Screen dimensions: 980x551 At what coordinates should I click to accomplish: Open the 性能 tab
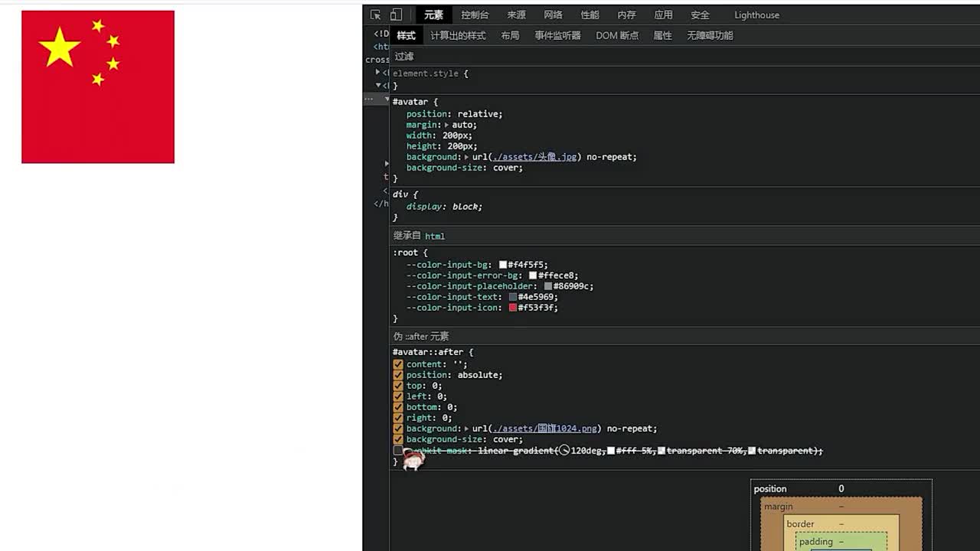(590, 15)
